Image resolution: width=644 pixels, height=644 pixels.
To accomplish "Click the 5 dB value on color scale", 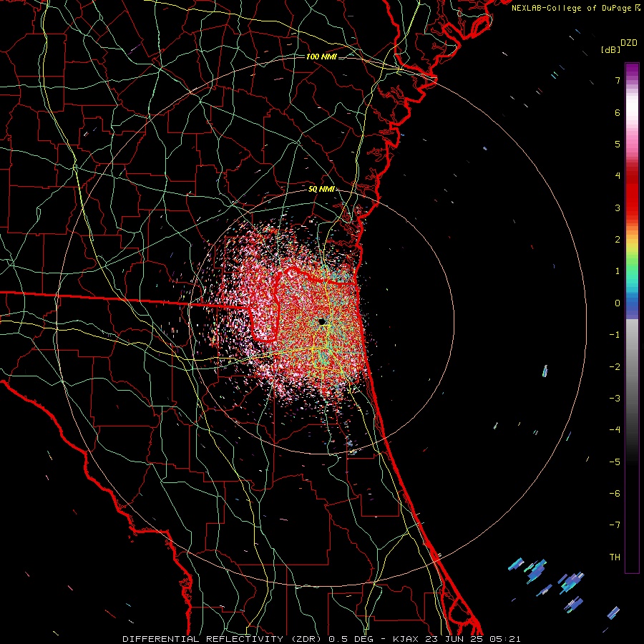I will click(x=618, y=144).
